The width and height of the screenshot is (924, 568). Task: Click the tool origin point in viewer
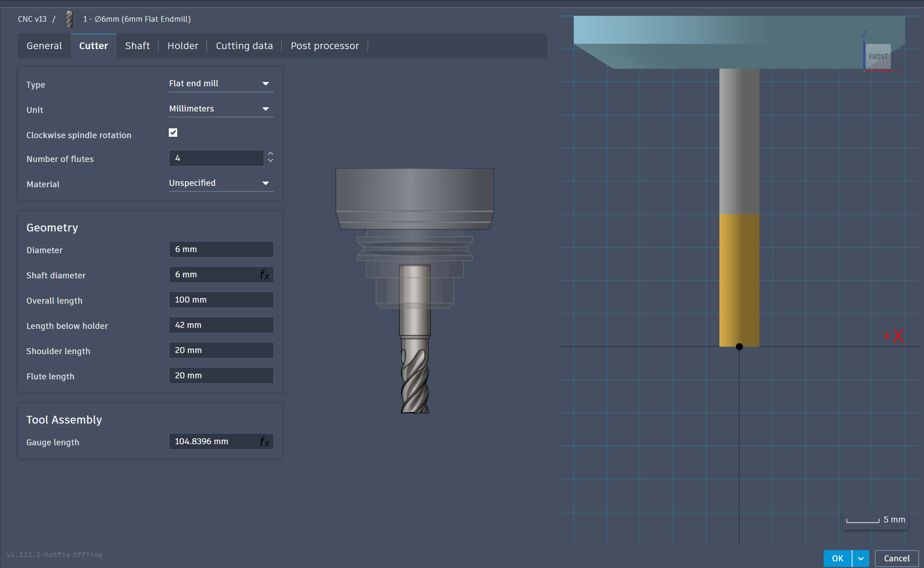(x=739, y=347)
